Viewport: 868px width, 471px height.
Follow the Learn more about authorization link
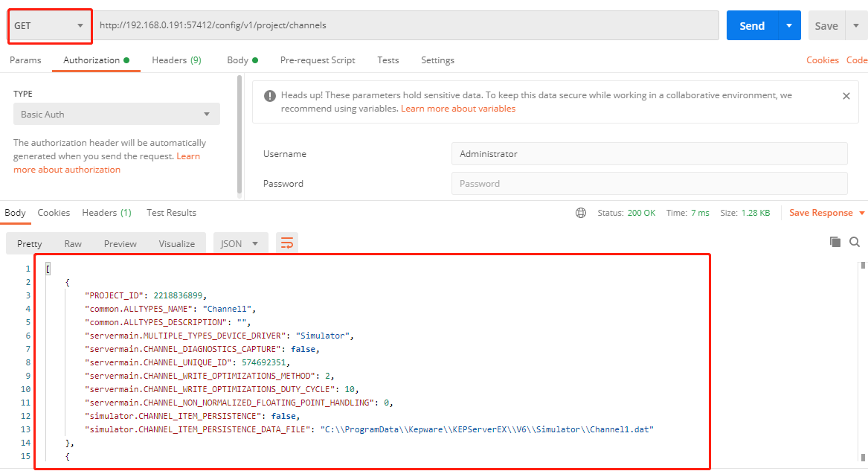pyautogui.click(x=106, y=163)
